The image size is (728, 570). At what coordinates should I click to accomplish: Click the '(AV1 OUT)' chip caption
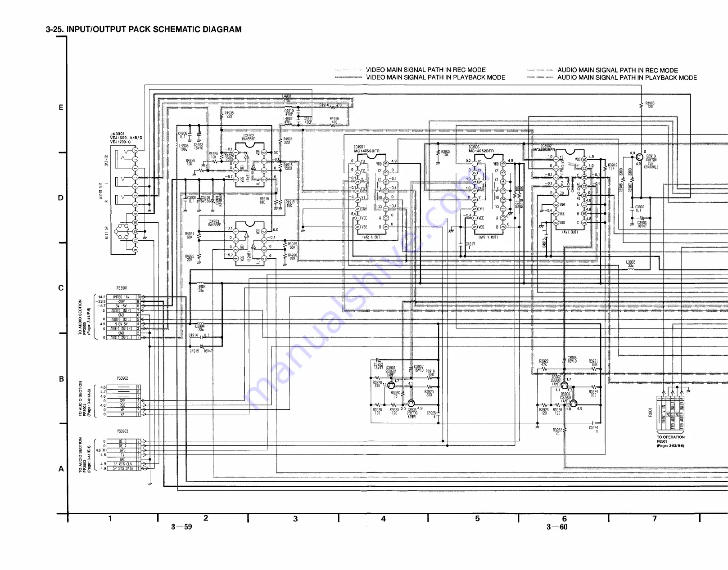pos(570,232)
